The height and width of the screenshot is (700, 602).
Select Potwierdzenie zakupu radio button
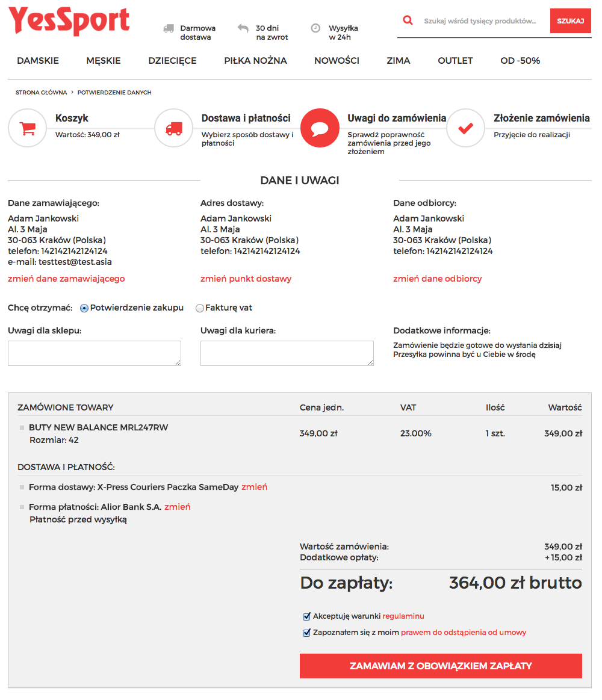pos(84,308)
